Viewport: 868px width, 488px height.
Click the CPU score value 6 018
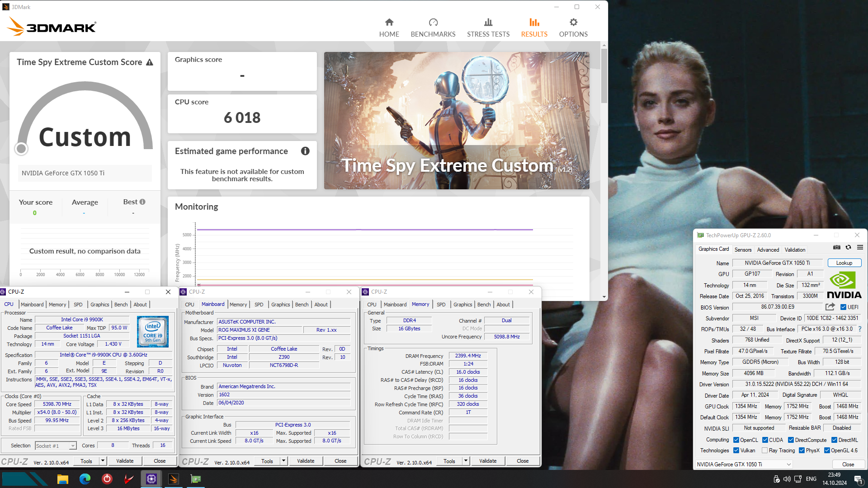click(x=242, y=117)
